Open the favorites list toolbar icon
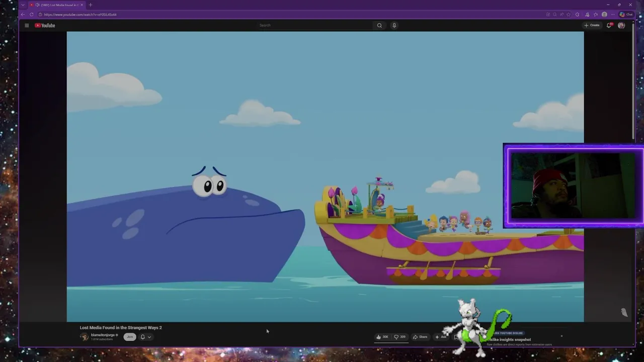Screen dimensions: 644x362 click(596, 15)
